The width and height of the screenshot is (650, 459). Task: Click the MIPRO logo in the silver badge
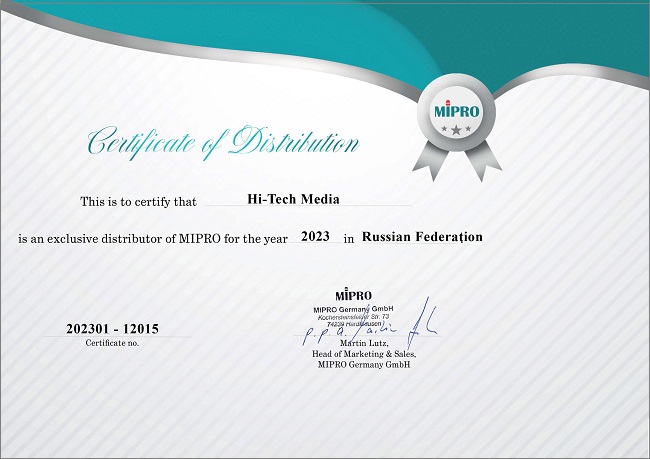[x=456, y=110]
